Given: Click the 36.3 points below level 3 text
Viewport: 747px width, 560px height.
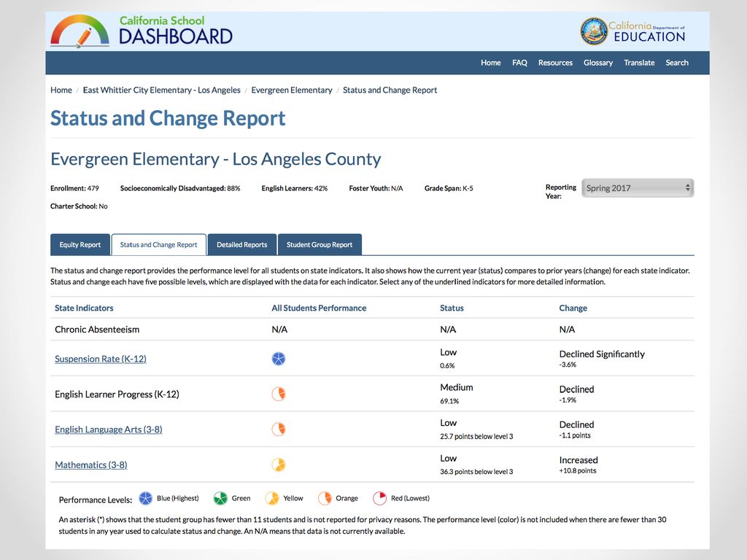Looking at the screenshot, I should coord(476,472).
